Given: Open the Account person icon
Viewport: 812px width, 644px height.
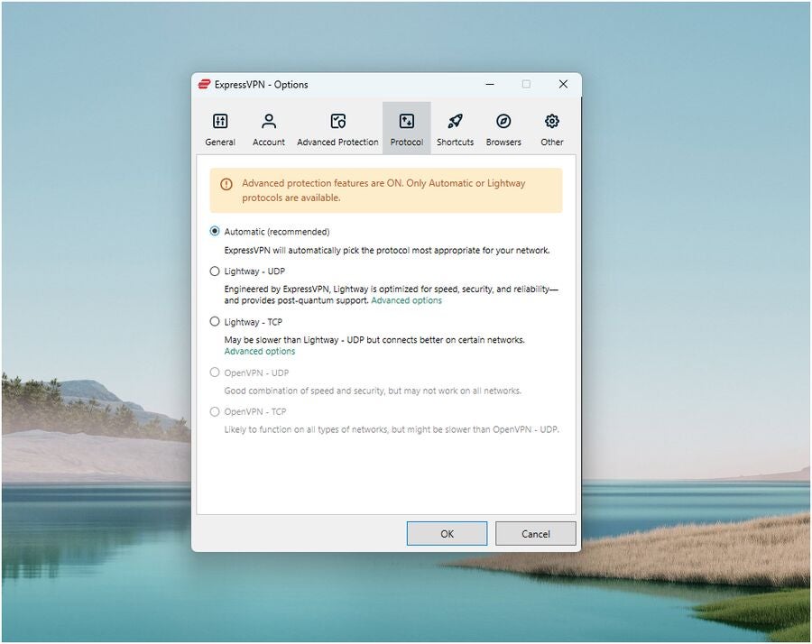Looking at the screenshot, I should [269, 121].
